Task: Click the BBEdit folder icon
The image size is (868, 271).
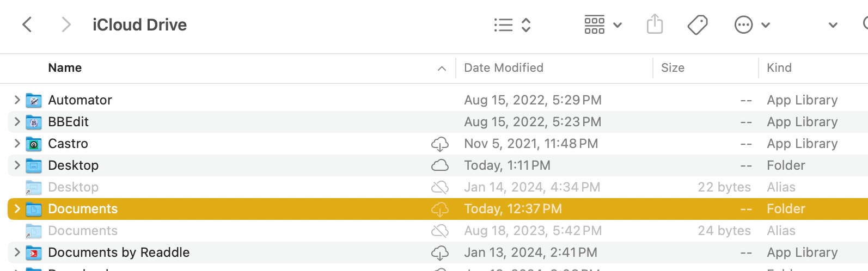Action: click(34, 122)
